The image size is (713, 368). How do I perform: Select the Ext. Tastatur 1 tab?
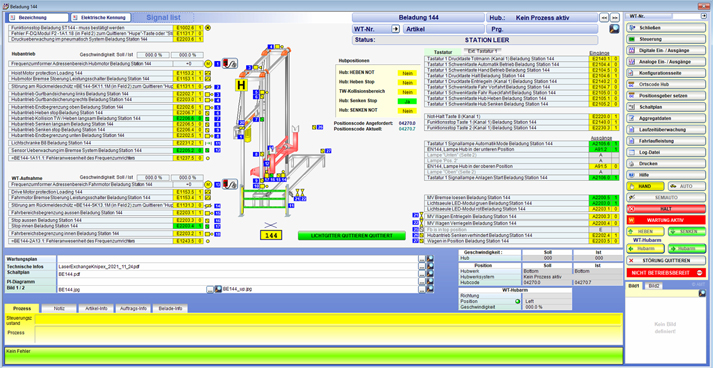pyautogui.click(x=483, y=51)
